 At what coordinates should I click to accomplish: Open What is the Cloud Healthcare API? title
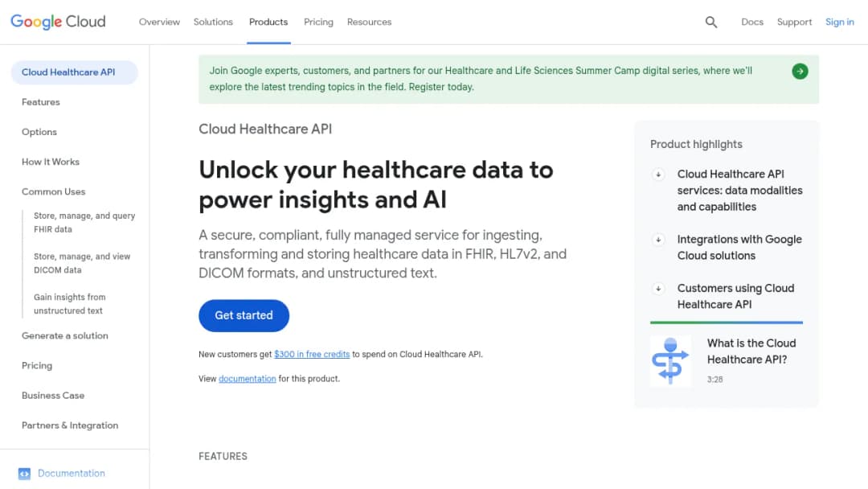point(751,351)
